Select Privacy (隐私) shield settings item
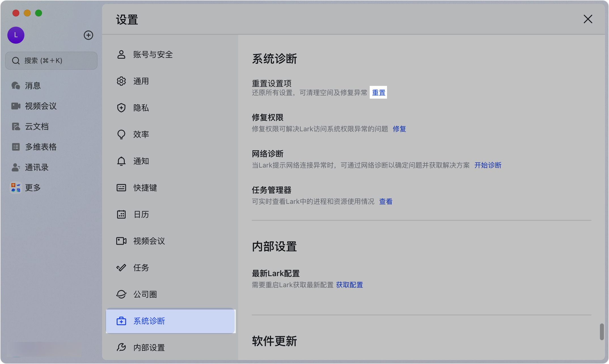 (141, 108)
